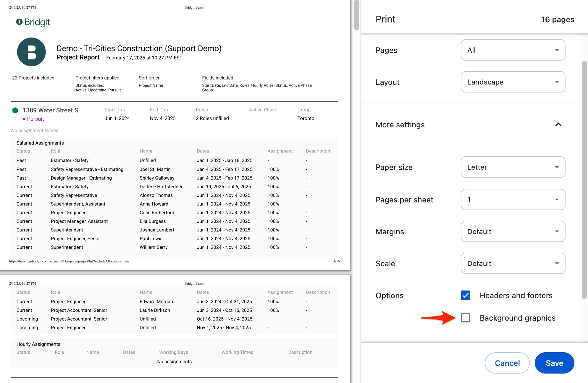Uncheck Headers and footers option
Image resolution: width=588 pixels, height=383 pixels.
(466, 295)
